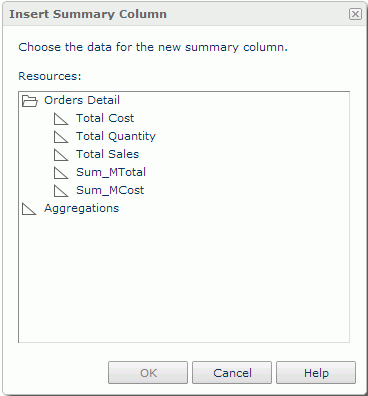368x396 pixels.
Task: Choose Total Sales in the resource tree
Action: coord(107,154)
